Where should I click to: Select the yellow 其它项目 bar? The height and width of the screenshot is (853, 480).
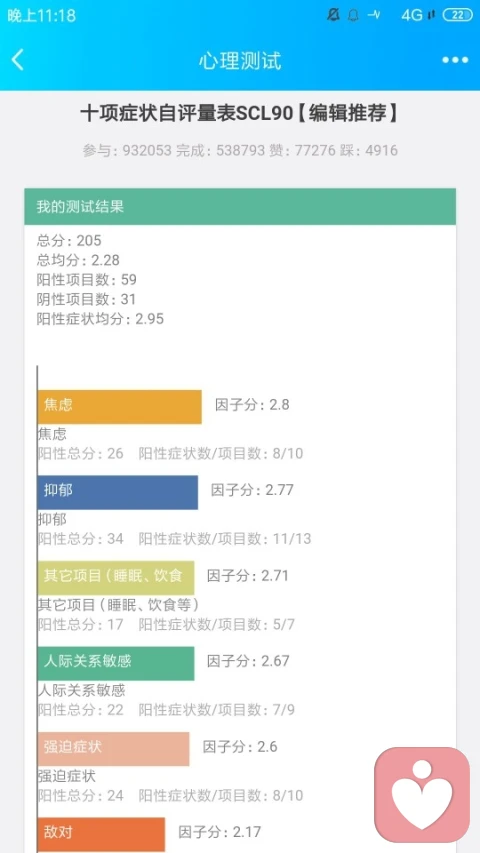coord(116,578)
